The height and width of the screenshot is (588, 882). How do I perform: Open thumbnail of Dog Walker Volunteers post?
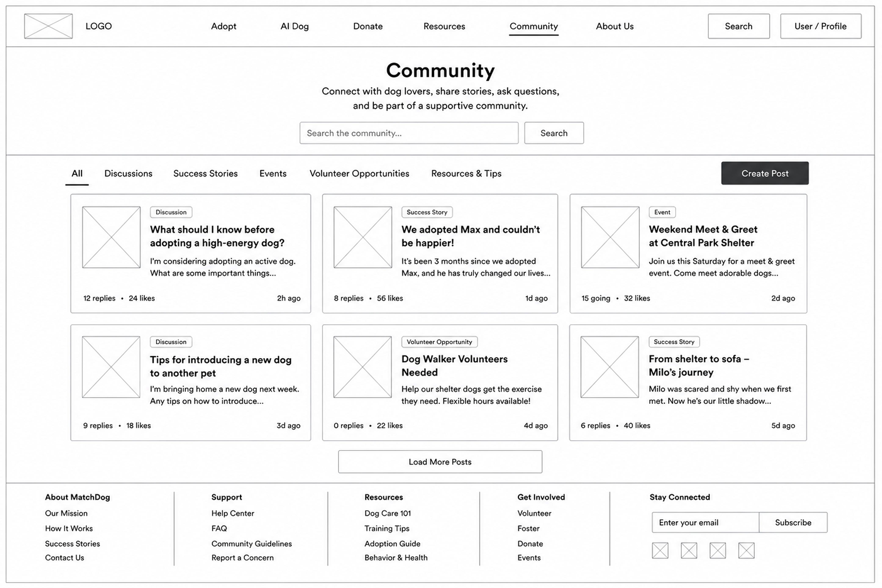(362, 367)
